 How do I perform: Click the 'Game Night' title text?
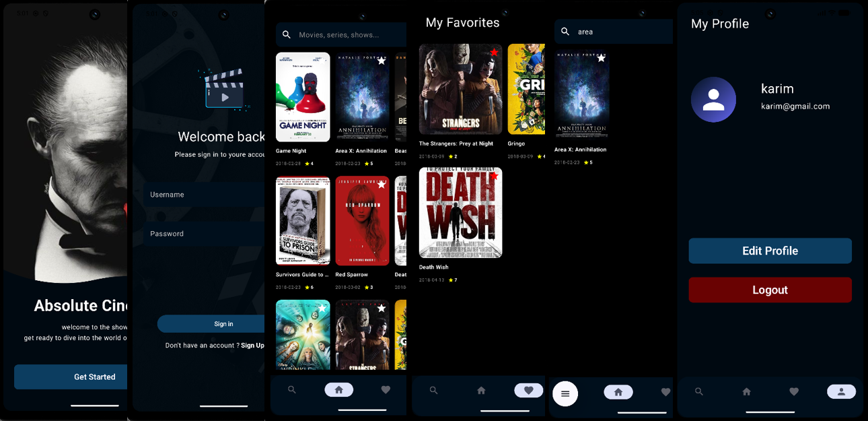point(291,151)
